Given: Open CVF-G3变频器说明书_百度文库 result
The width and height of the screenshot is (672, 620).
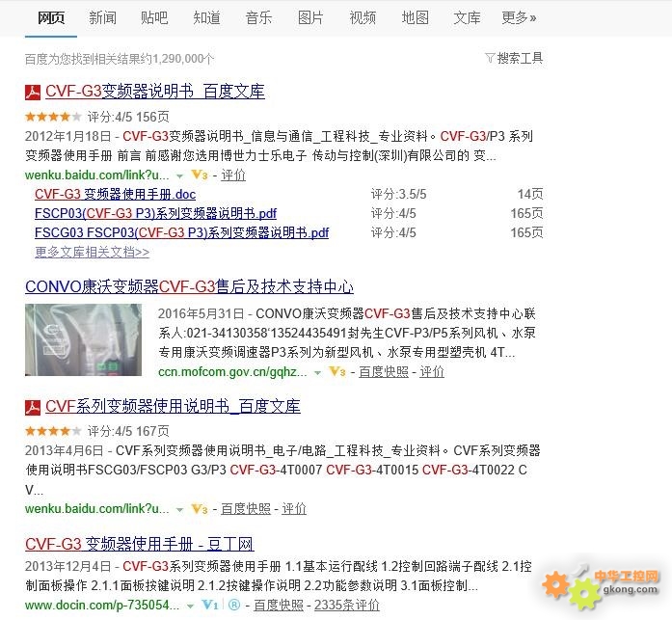Looking at the screenshot, I should point(155,92).
